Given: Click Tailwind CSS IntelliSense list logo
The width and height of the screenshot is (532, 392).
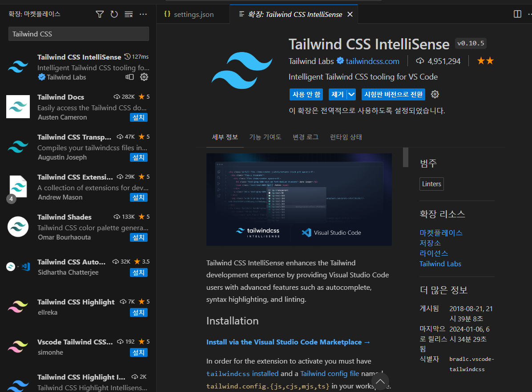Looking at the screenshot, I should (18, 67).
